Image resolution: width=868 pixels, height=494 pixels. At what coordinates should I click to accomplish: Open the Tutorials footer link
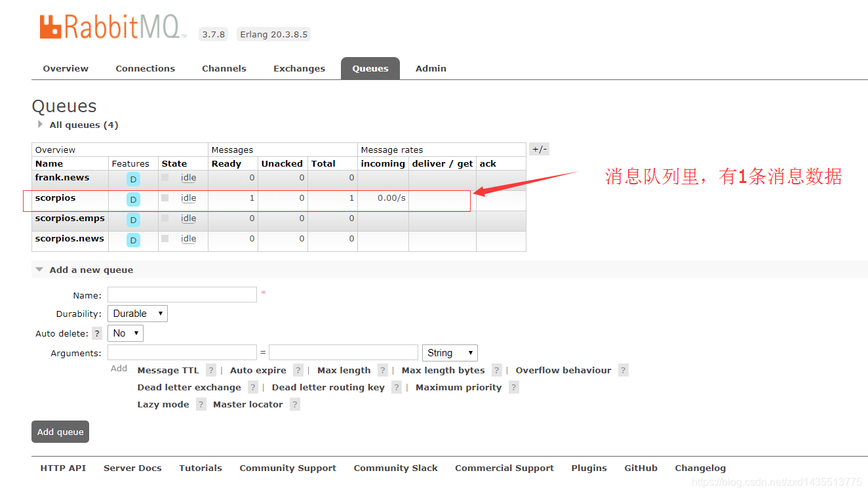pyautogui.click(x=201, y=468)
